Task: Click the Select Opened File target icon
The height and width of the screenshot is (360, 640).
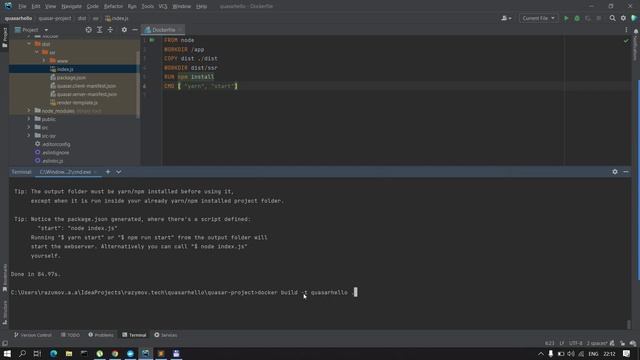Action: pos(89,30)
